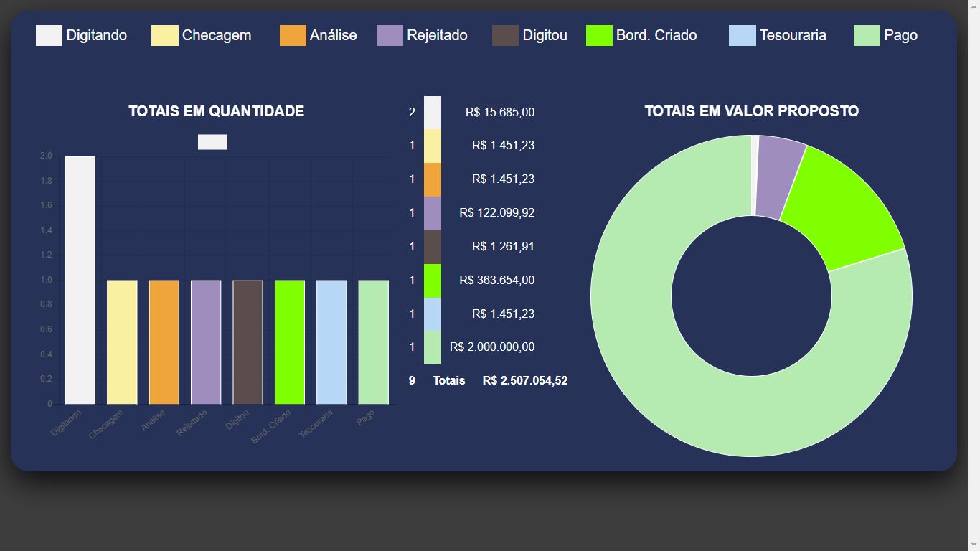Select the tall Digitando bar
This screenshot has width=980, height=551.
80,280
